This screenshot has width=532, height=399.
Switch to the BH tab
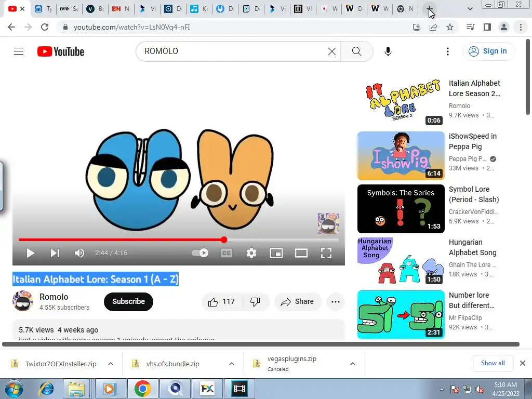pos(121,9)
